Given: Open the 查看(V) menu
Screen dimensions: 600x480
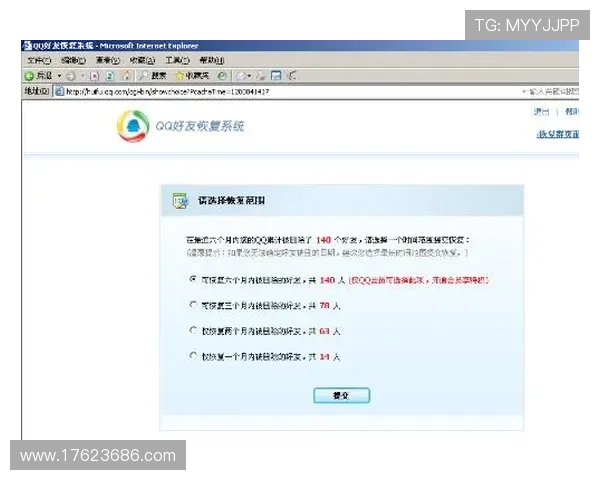Looking at the screenshot, I should [108, 60].
